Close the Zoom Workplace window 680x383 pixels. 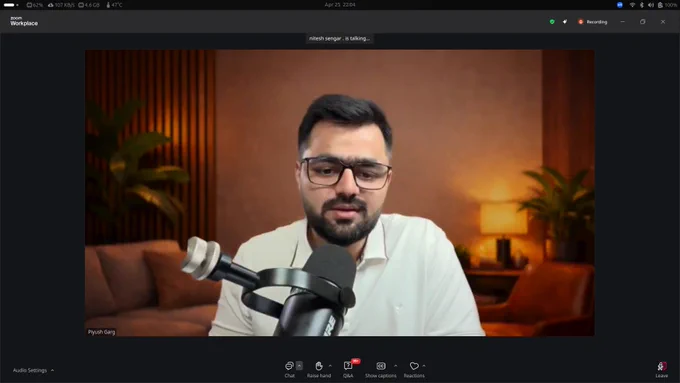[x=663, y=22]
